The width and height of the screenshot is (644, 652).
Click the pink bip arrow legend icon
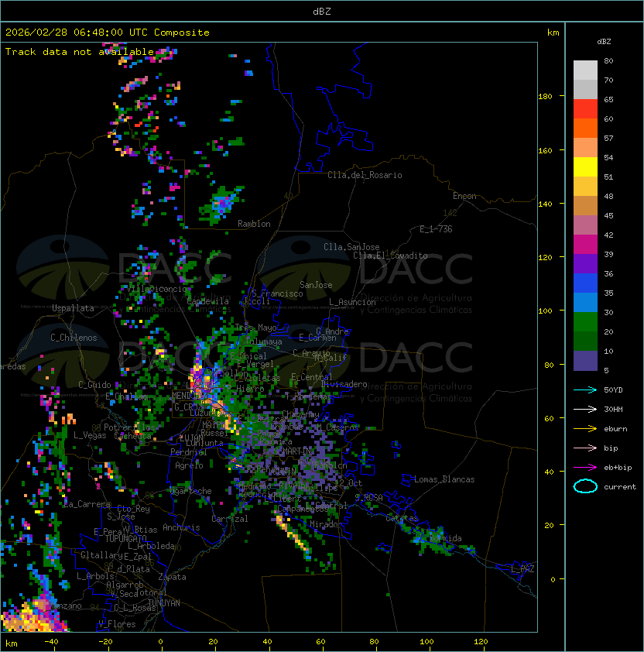pos(585,448)
